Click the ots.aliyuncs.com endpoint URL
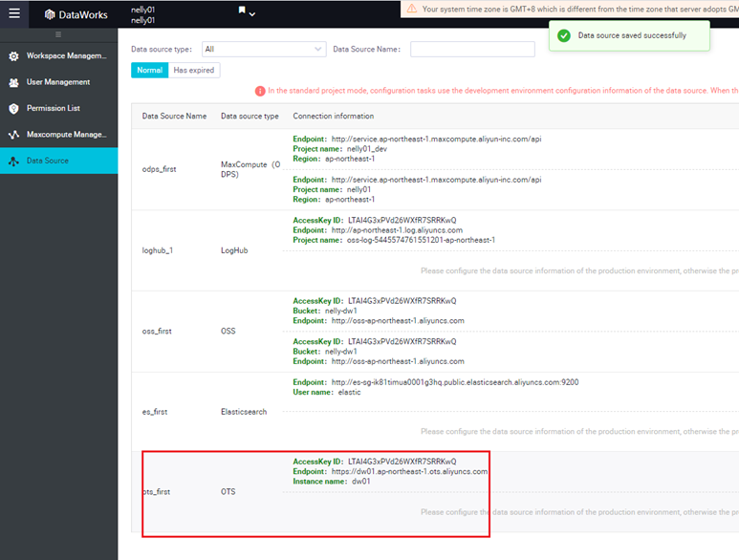The image size is (739, 560). (x=409, y=471)
